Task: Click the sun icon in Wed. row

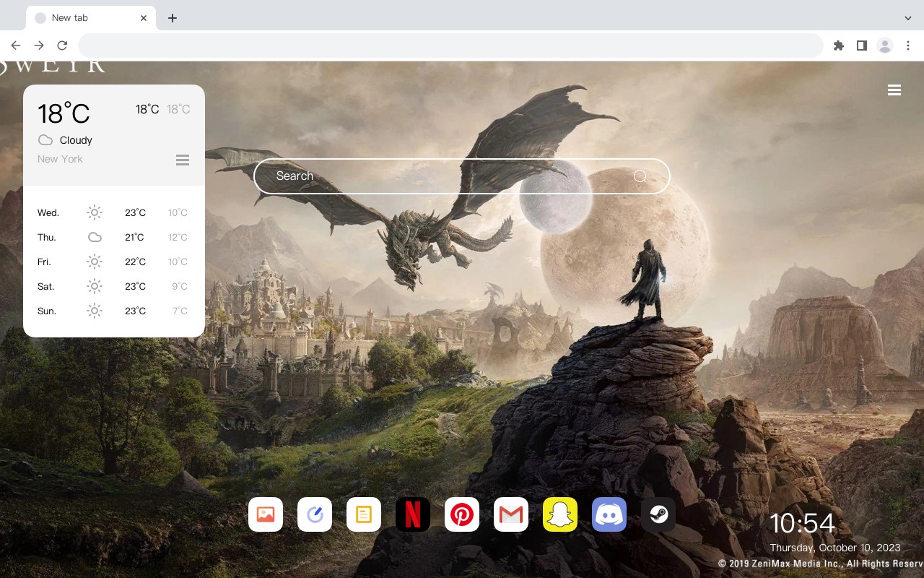Action: 95,212
